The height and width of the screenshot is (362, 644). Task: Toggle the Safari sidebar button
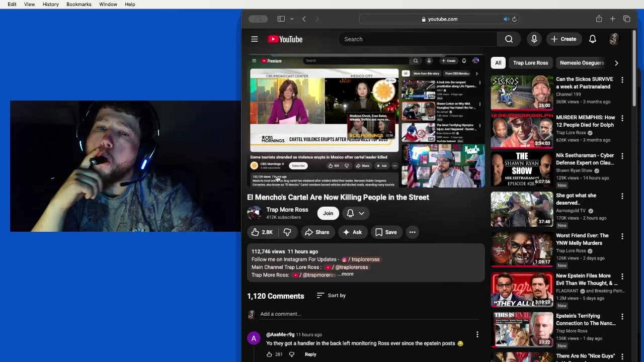pyautogui.click(x=281, y=19)
